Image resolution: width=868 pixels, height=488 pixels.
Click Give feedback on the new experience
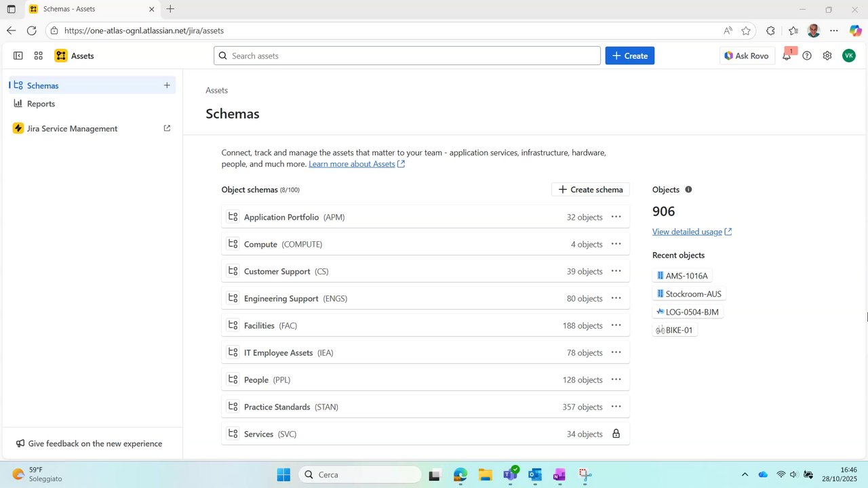[x=89, y=443]
